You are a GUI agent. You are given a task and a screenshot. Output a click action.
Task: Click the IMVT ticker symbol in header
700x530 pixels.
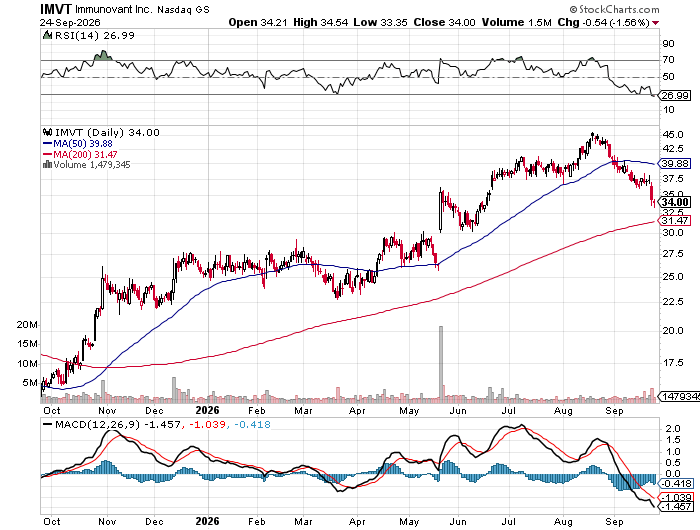56,8
